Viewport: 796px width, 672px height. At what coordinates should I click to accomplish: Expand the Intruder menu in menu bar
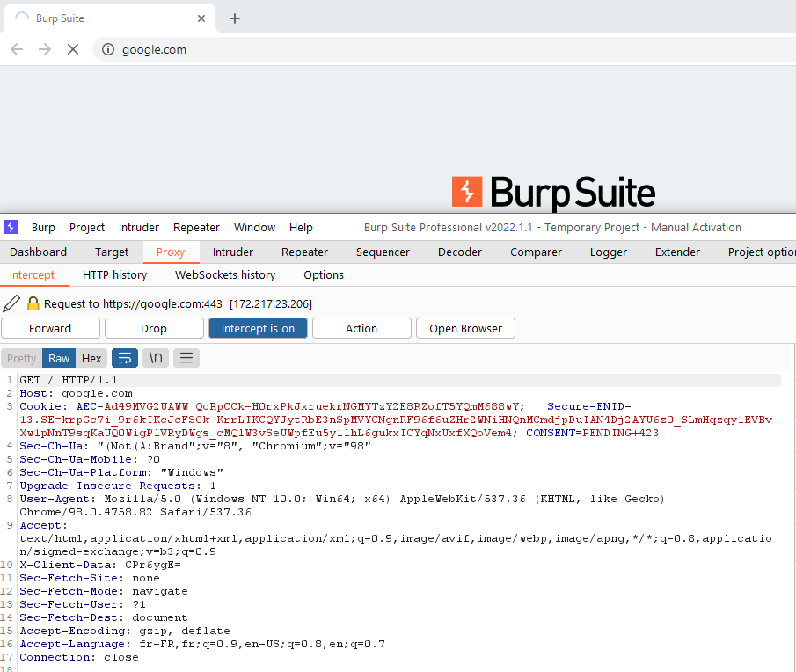[x=139, y=227]
